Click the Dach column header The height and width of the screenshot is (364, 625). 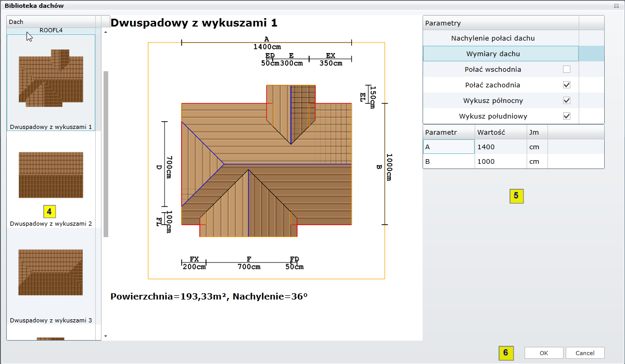[x=50, y=22]
